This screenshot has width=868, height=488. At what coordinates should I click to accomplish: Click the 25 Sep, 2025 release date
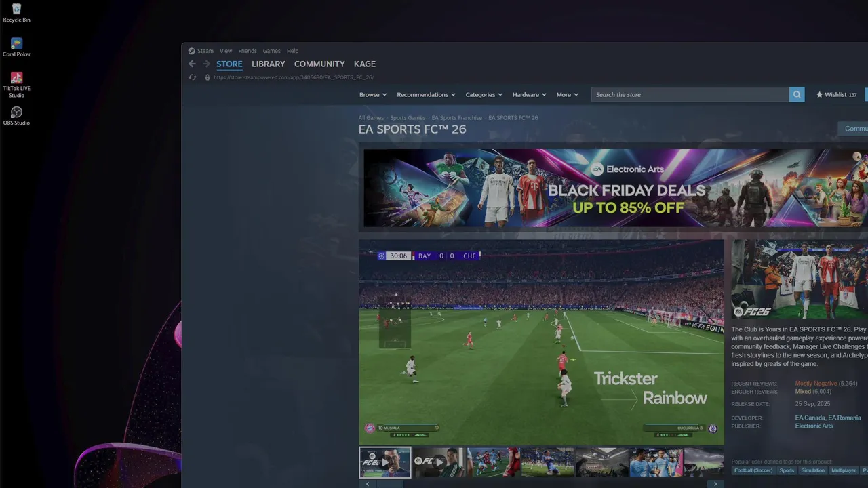(812, 404)
